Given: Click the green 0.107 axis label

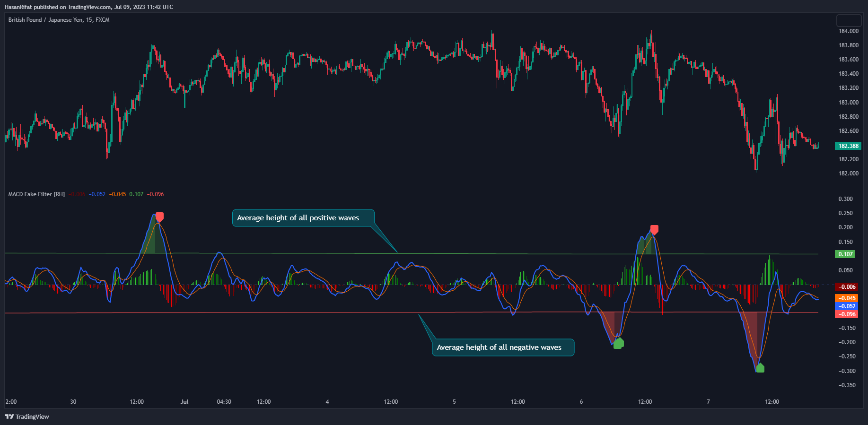Looking at the screenshot, I should (x=845, y=254).
